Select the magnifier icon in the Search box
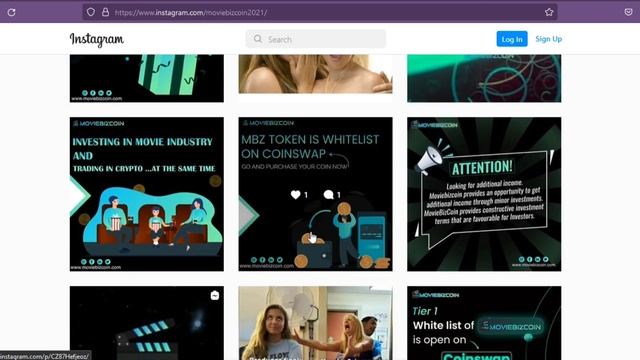 click(258, 39)
